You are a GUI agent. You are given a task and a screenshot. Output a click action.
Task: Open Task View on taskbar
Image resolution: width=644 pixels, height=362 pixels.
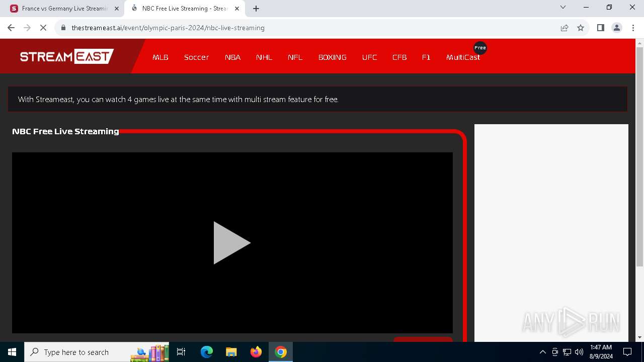coord(181,352)
